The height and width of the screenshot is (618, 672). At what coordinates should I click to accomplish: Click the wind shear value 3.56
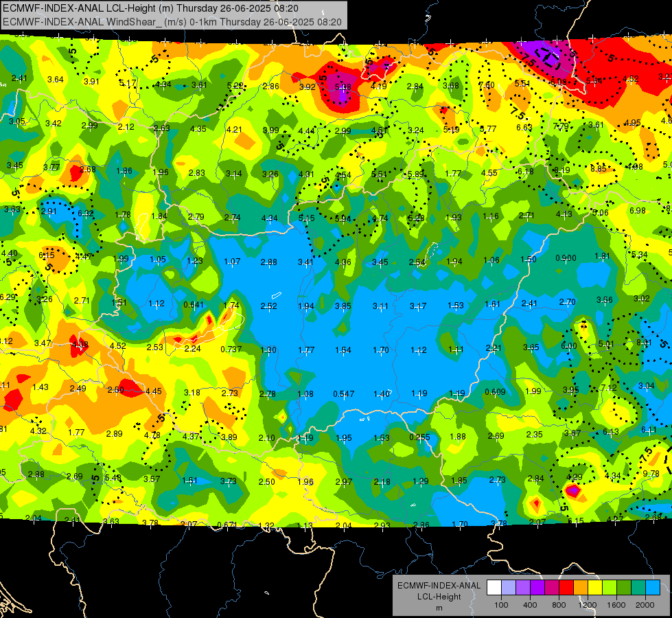click(x=604, y=300)
